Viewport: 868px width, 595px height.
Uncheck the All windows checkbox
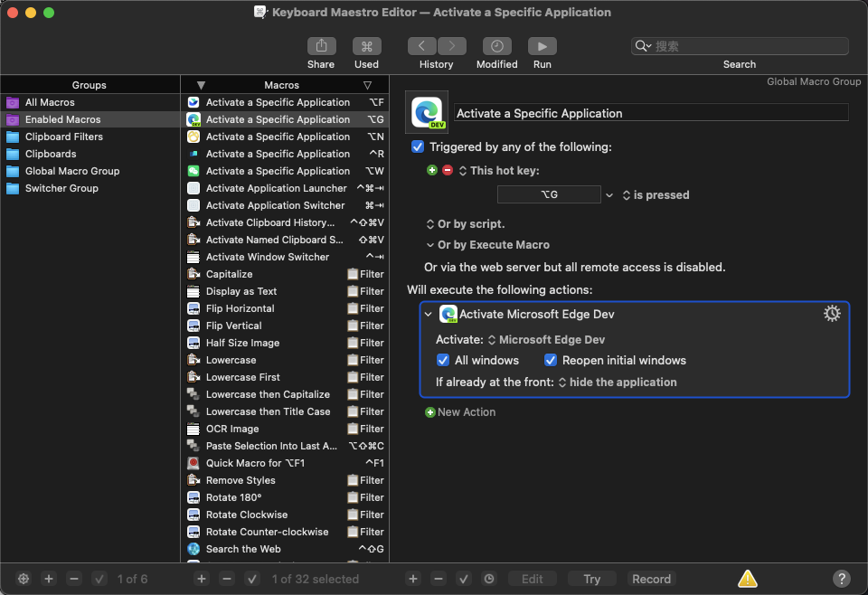(443, 360)
